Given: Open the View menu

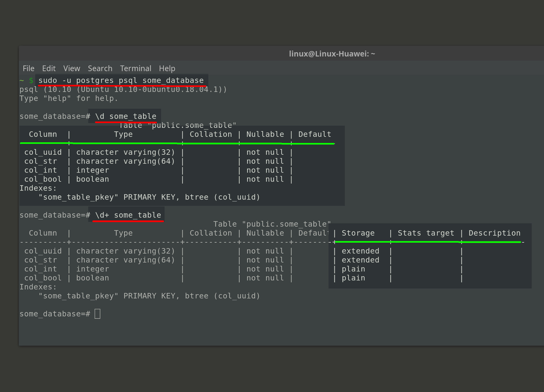Looking at the screenshot, I should point(71,68).
